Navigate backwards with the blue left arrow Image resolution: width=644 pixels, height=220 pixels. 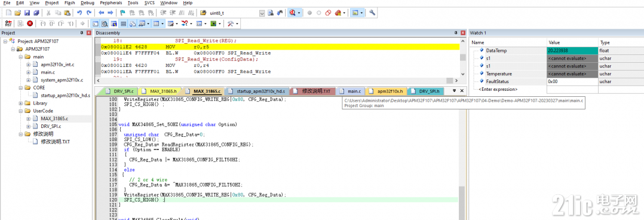(101, 13)
